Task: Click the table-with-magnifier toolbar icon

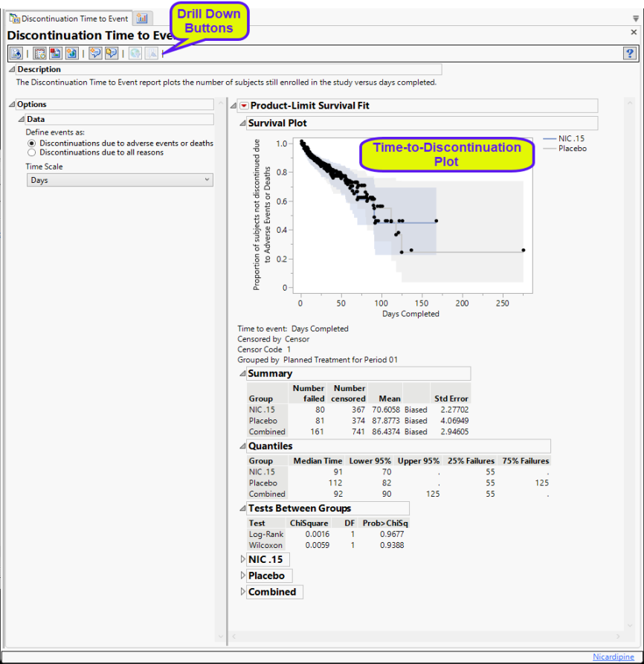Action: [x=40, y=54]
